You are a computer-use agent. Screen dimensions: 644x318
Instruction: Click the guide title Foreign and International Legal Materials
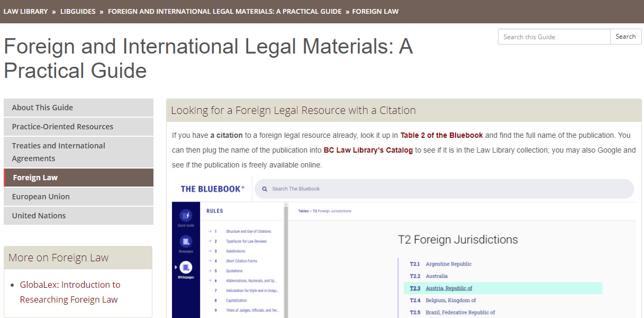tap(208, 59)
